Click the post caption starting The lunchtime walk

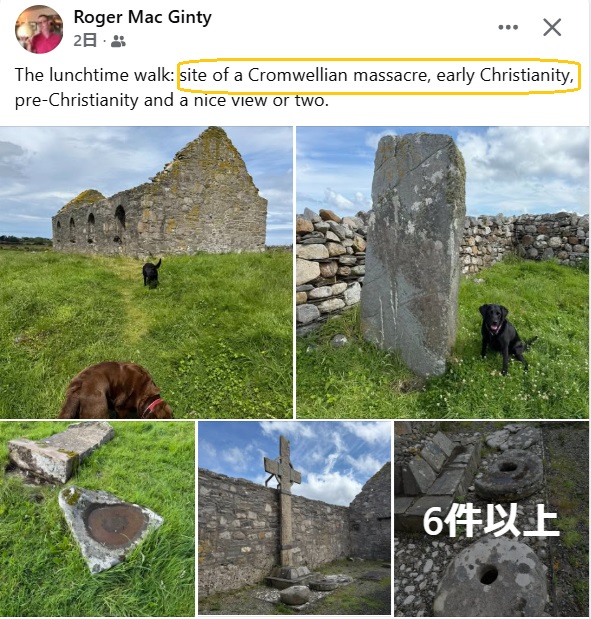tap(295, 87)
